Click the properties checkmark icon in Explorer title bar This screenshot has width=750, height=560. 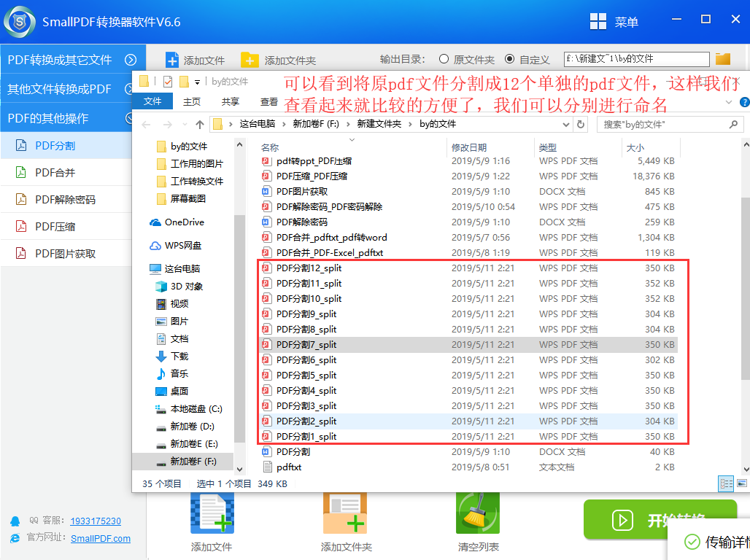[x=168, y=82]
